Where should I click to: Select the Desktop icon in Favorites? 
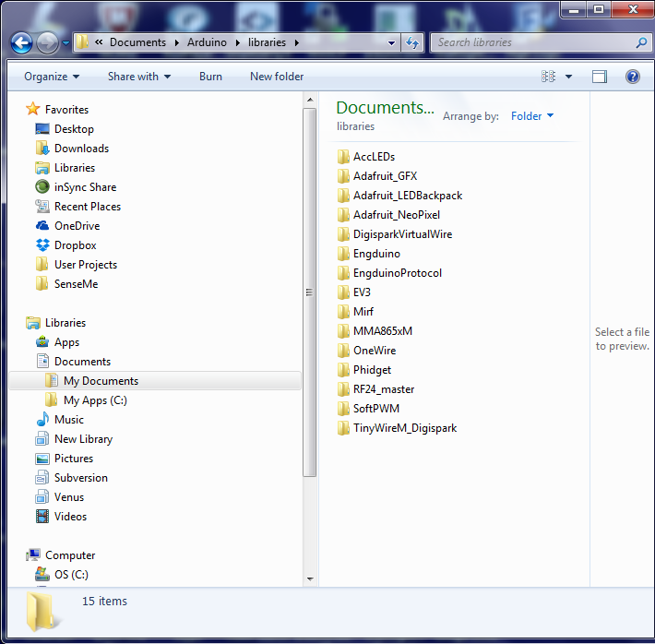click(x=42, y=129)
